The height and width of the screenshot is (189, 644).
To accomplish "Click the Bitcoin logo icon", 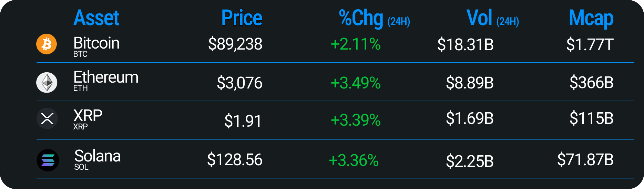I will (47, 44).
